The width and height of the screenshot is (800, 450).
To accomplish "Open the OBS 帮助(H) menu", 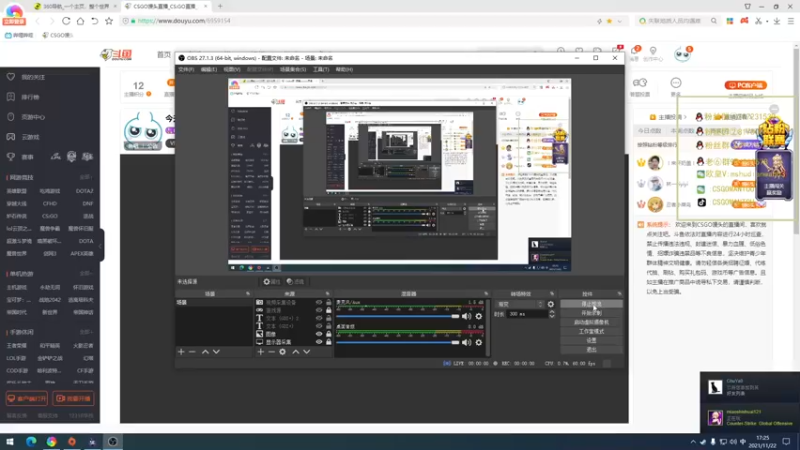I will pyautogui.click(x=344, y=69).
